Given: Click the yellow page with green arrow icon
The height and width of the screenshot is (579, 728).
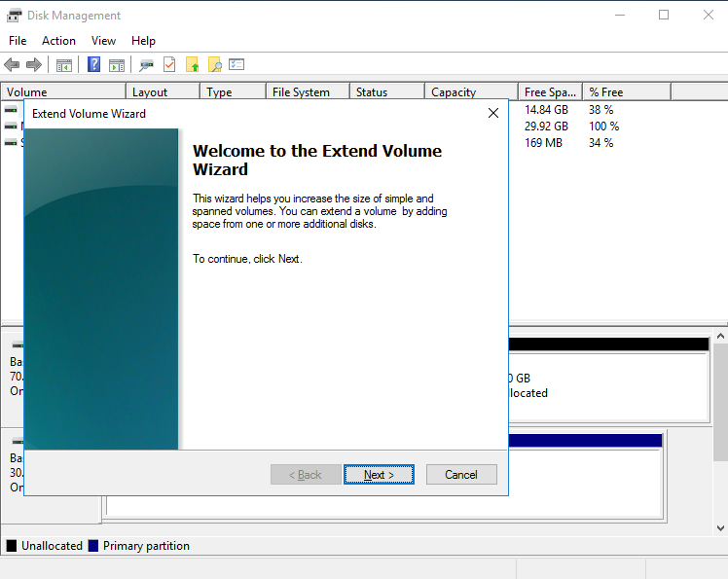Looking at the screenshot, I should [x=192, y=64].
